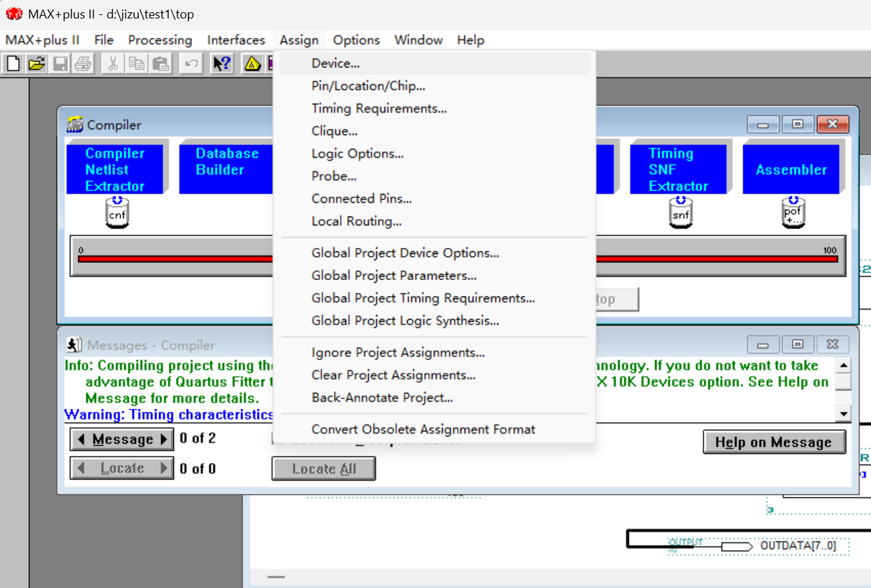Open Global Project Device Options...
Image resolution: width=871 pixels, height=588 pixels.
click(434, 253)
